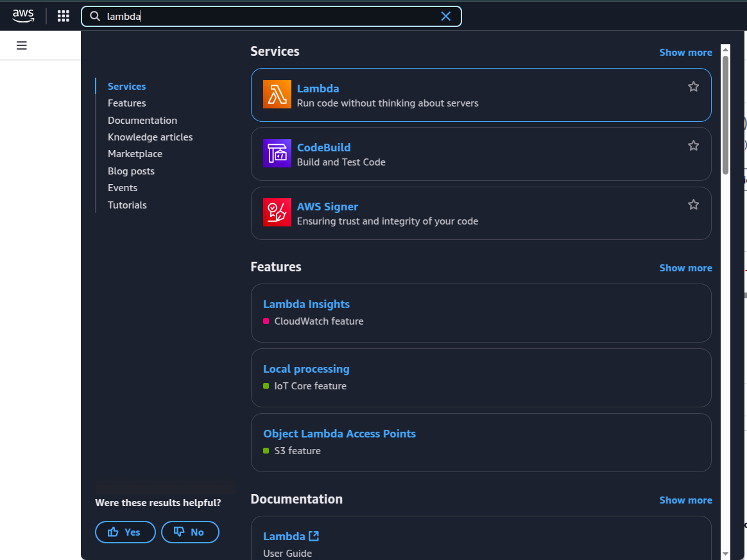Screen dimensions: 747x560
Task: Select Features in the results sidebar
Action: [126, 103]
